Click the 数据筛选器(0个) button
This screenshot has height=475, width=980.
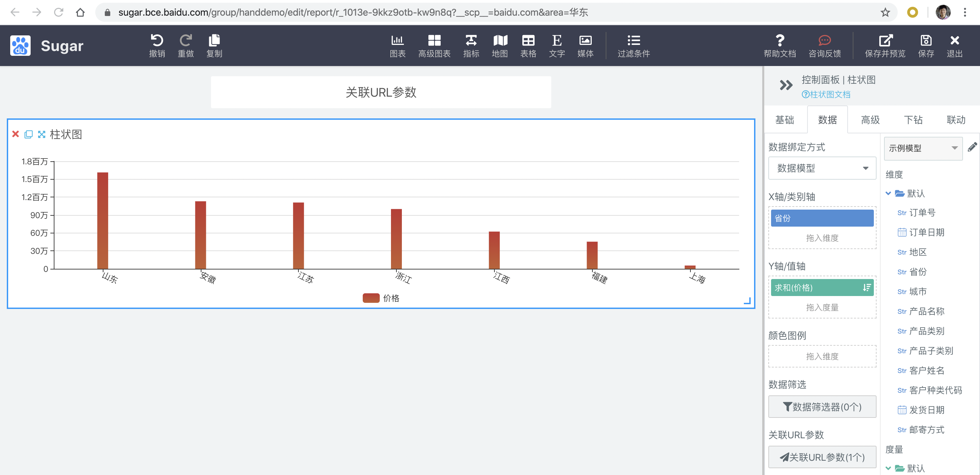coord(822,407)
